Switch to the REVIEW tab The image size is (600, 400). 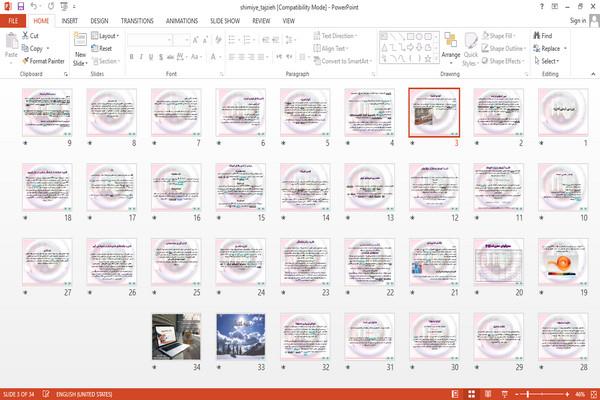261,21
